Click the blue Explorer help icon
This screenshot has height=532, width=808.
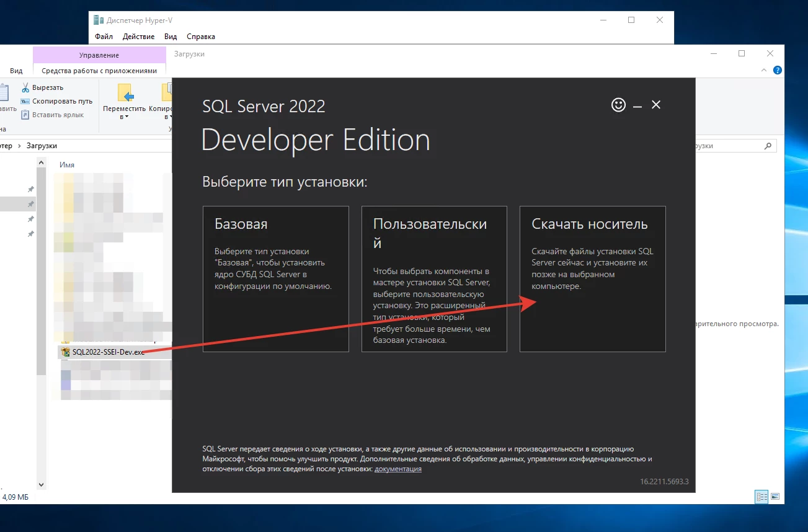[x=778, y=70]
